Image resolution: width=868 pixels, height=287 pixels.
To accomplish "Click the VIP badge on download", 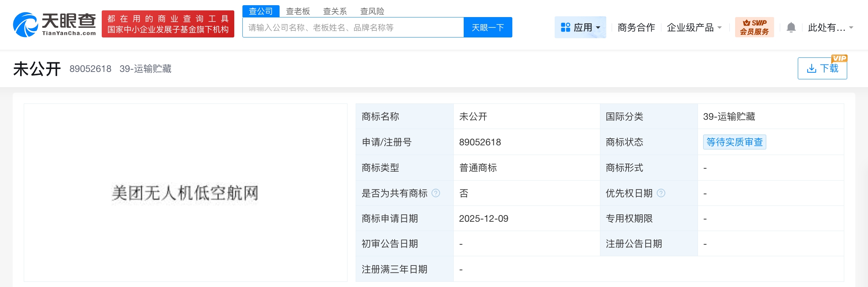I will tap(839, 58).
